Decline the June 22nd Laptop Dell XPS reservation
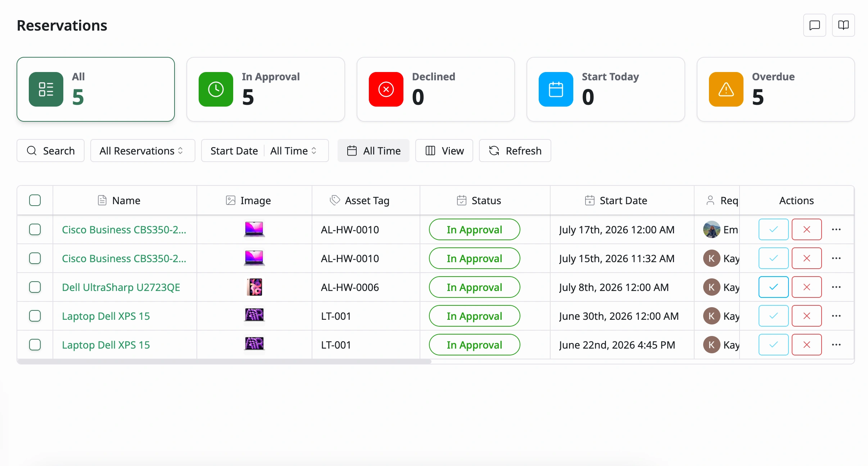Viewport: 868px width, 466px height. coord(807,345)
